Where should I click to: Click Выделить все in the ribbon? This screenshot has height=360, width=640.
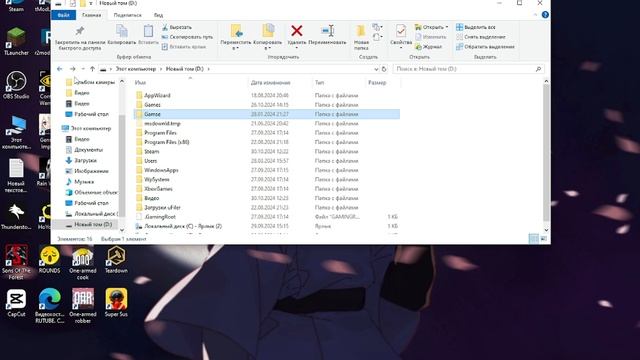coord(476,27)
